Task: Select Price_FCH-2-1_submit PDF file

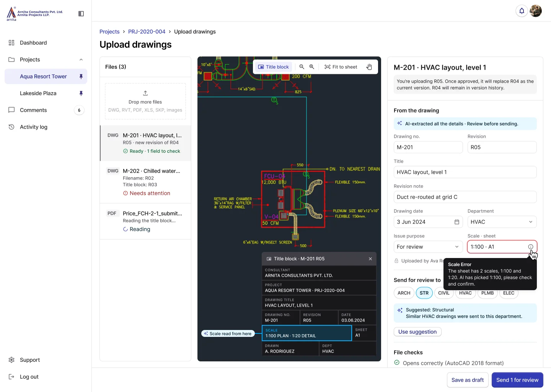Action: (x=145, y=221)
